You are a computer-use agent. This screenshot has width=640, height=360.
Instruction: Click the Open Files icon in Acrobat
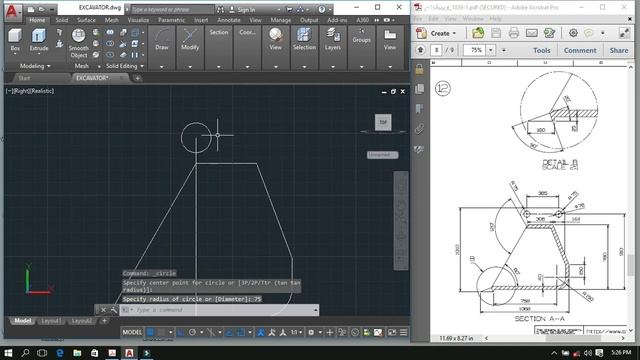click(478, 33)
